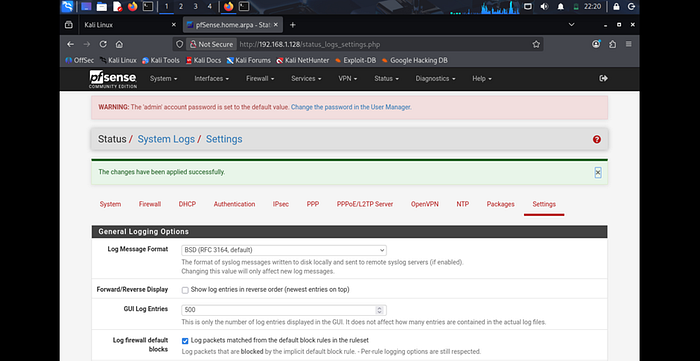Open the Kali Docs bookmark
Screen dimensions: 700x361
(x=203, y=60)
